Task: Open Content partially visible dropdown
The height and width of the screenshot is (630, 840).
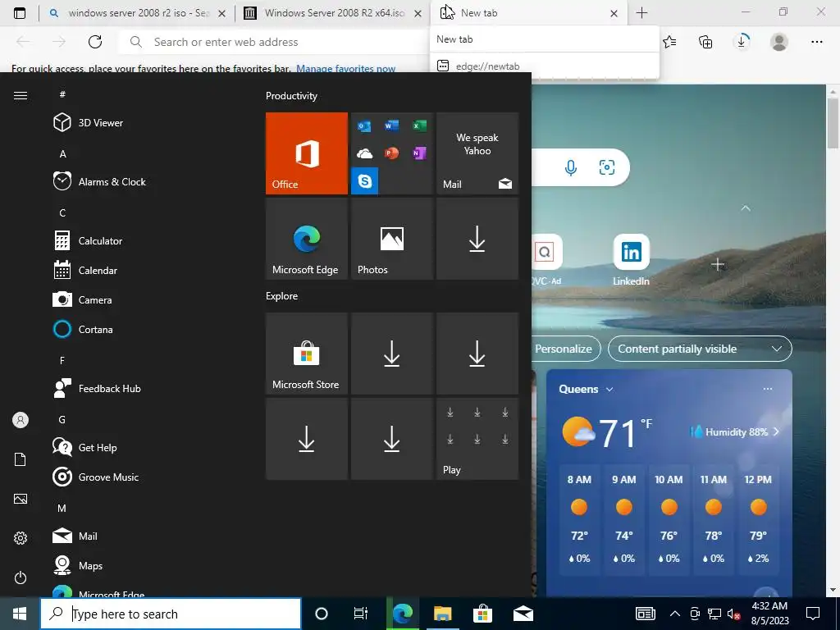Action: [700, 349]
